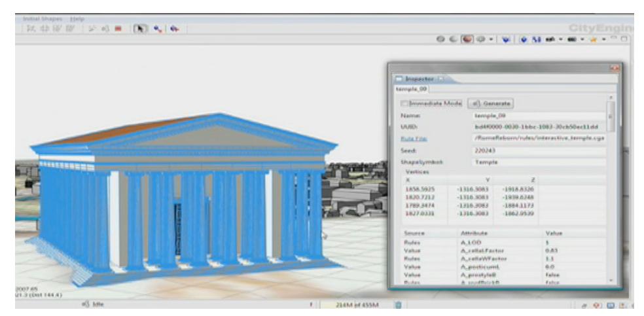Open the Rule File link
644x316 pixels.
click(x=414, y=139)
